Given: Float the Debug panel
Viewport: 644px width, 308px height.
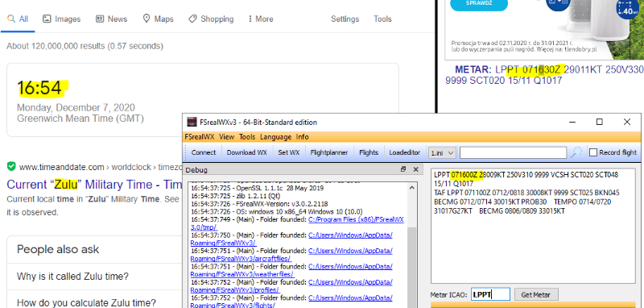Looking at the screenshot, I should [x=403, y=169].
